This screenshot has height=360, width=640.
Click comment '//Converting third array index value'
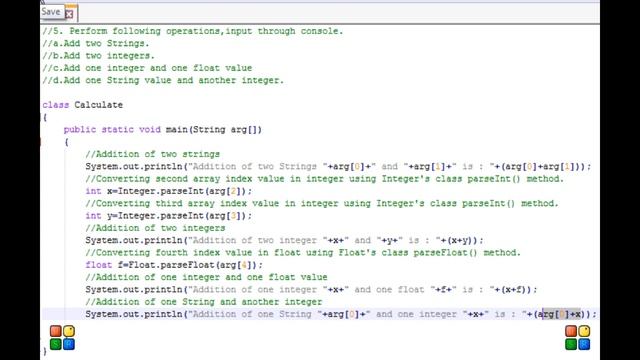point(322,203)
